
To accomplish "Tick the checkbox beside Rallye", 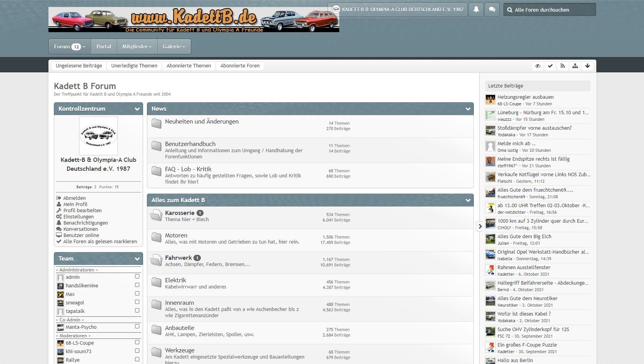I will point(137,359).
